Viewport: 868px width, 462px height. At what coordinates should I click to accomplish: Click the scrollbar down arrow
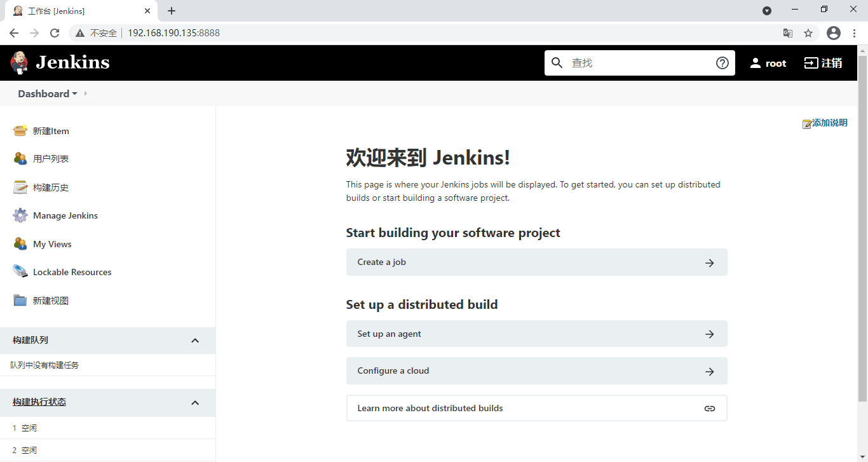click(x=862, y=457)
